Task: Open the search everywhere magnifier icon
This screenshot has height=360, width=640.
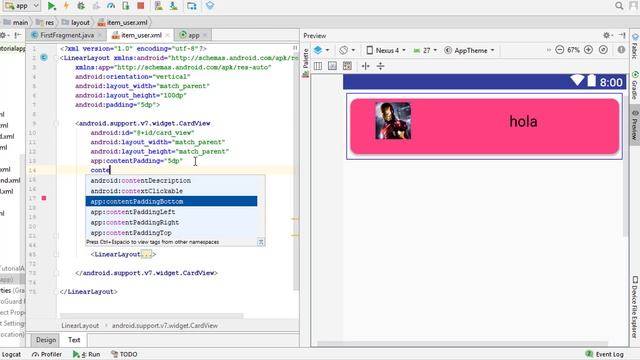Action: point(619,6)
